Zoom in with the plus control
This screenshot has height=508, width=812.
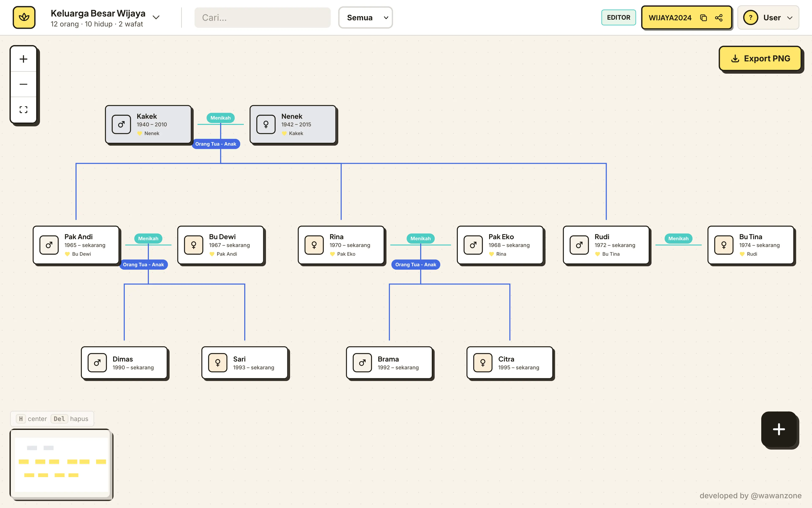pyautogui.click(x=23, y=59)
